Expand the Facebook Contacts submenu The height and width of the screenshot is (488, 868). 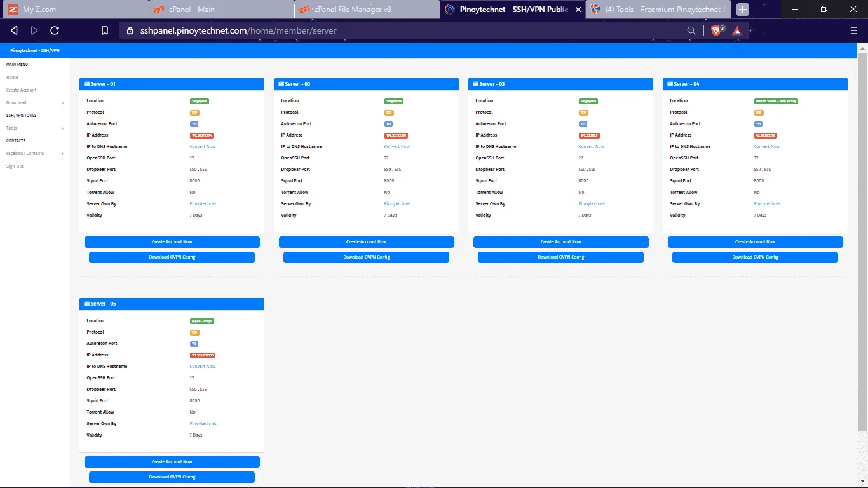[x=35, y=154]
